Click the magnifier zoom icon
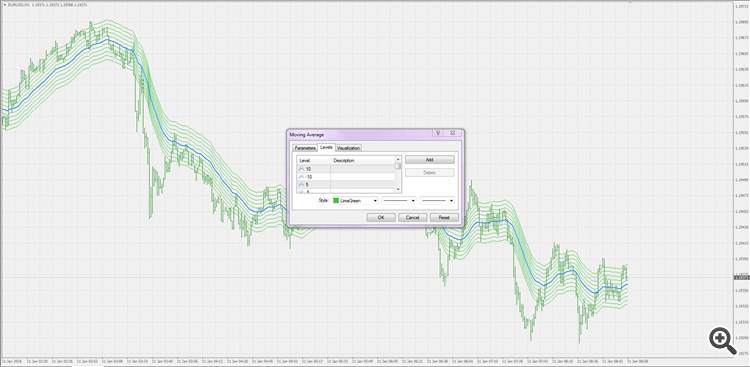750x367 pixels. click(722, 340)
